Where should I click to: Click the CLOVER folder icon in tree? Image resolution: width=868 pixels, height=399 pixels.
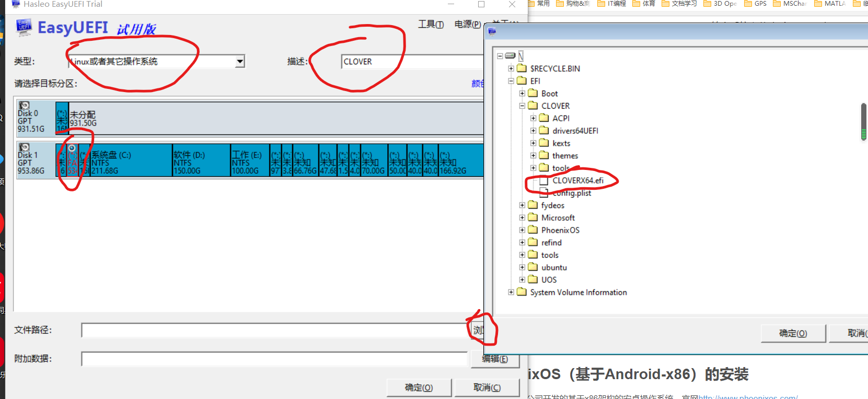(533, 106)
